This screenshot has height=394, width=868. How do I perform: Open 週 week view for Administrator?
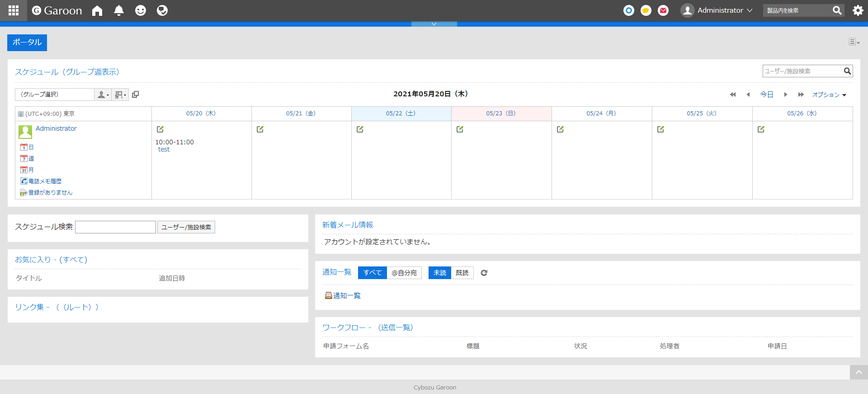tap(27, 158)
